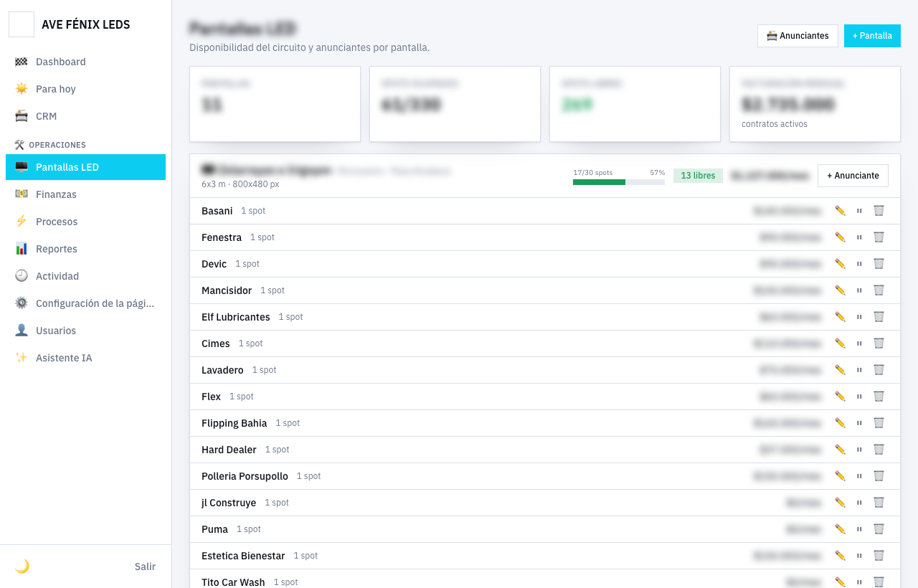Edit jl Construye advertiser
The image size is (918, 588).
click(x=840, y=503)
